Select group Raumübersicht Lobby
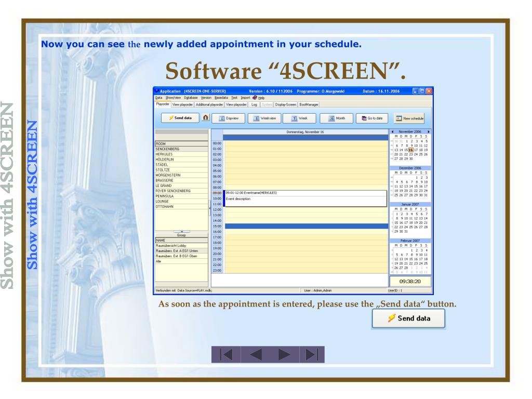532x399 pixels. (181, 246)
